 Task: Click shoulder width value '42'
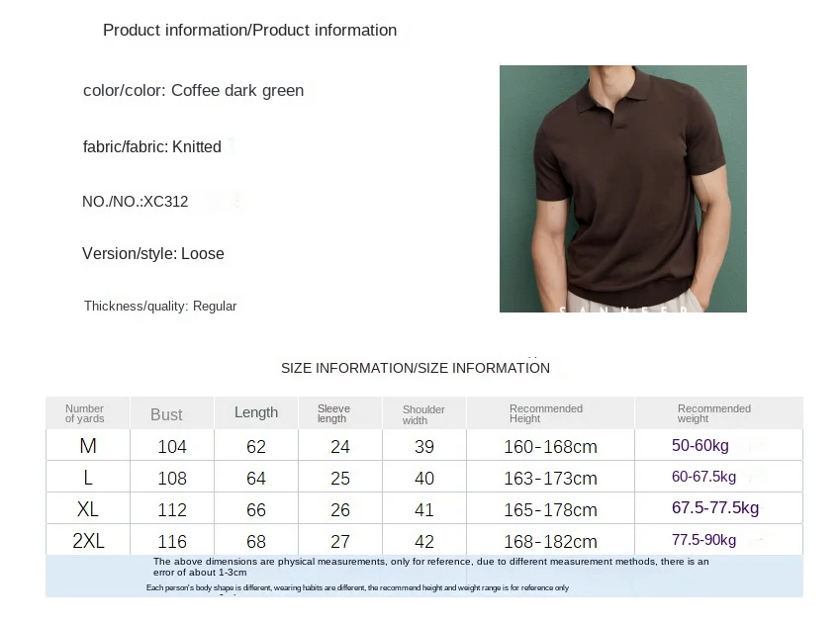(x=424, y=542)
